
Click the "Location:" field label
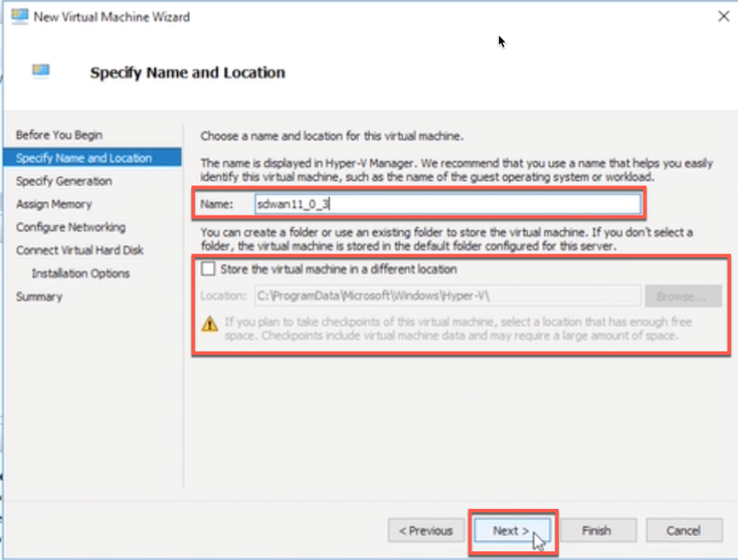[x=223, y=296]
